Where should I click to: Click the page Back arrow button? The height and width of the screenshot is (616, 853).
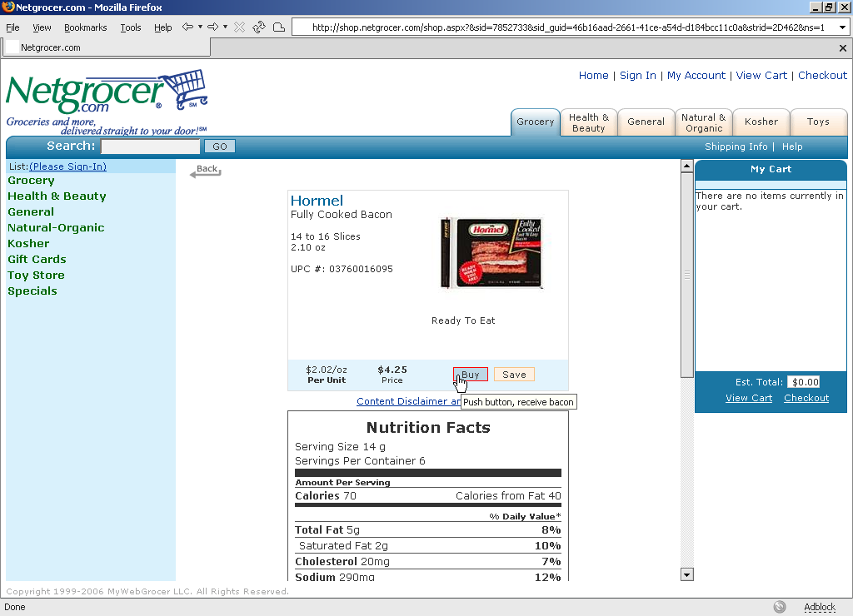tap(206, 171)
